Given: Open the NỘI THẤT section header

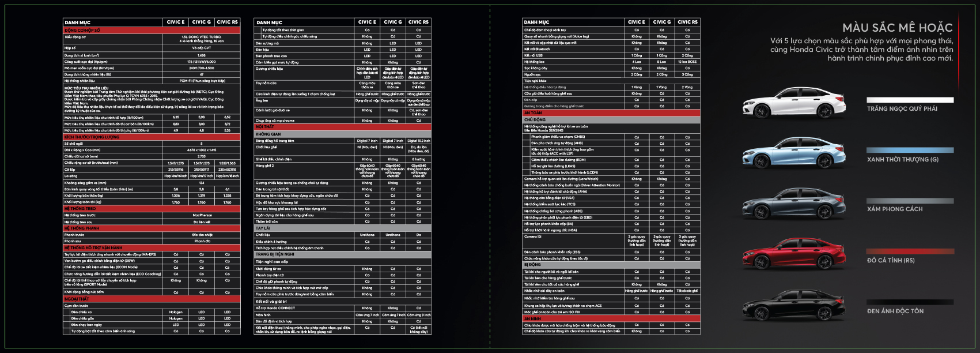Looking at the screenshot, I should coord(265,127).
